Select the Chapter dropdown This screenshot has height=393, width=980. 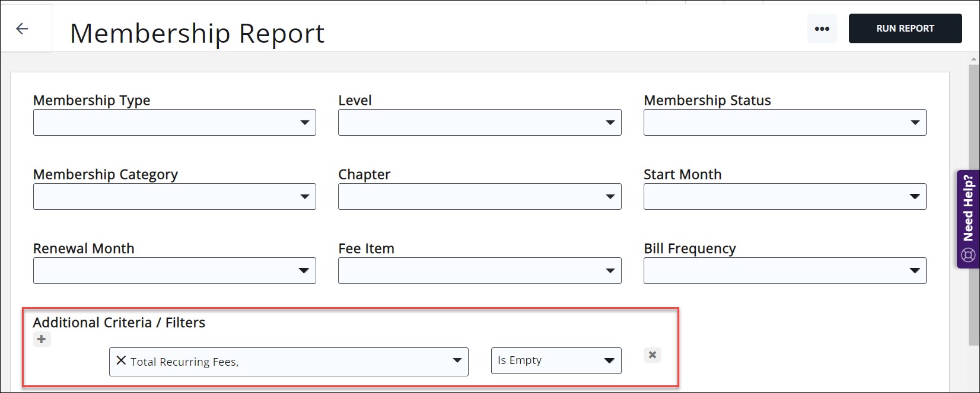point(479,197)
